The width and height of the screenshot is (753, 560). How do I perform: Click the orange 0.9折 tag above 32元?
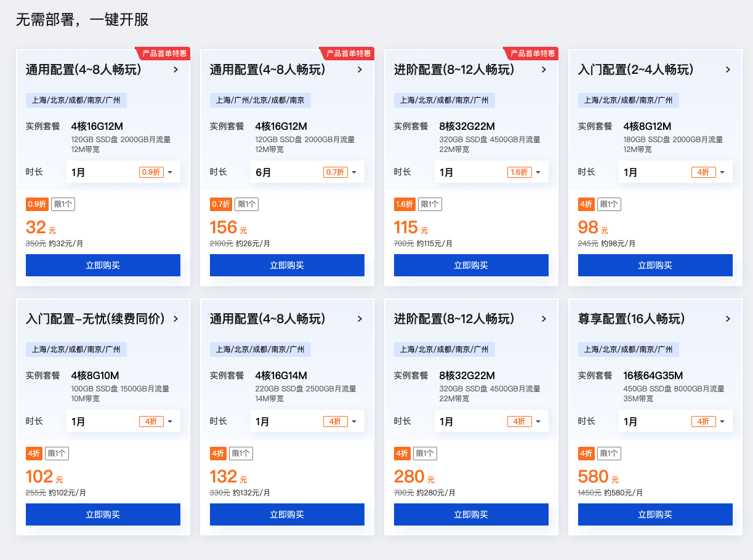(36, 204)
